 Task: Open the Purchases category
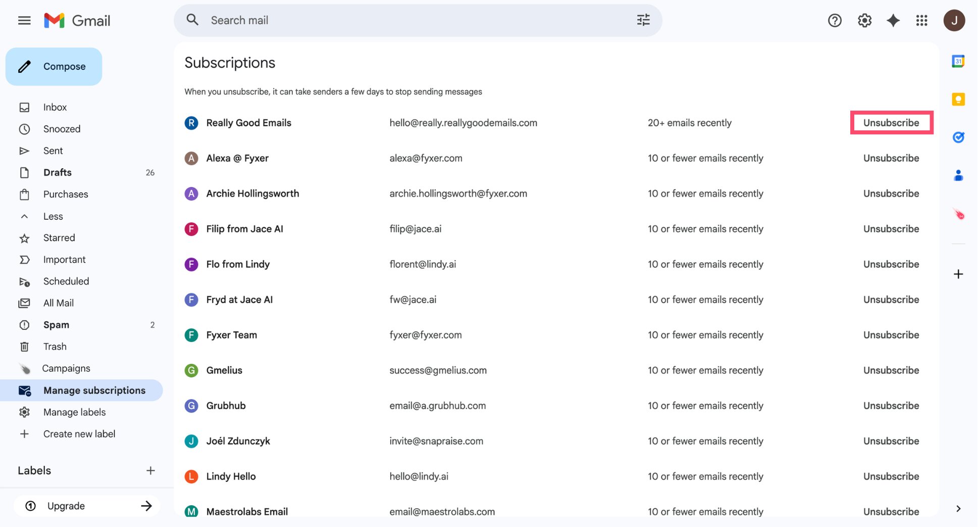click(x=82, y=194)
